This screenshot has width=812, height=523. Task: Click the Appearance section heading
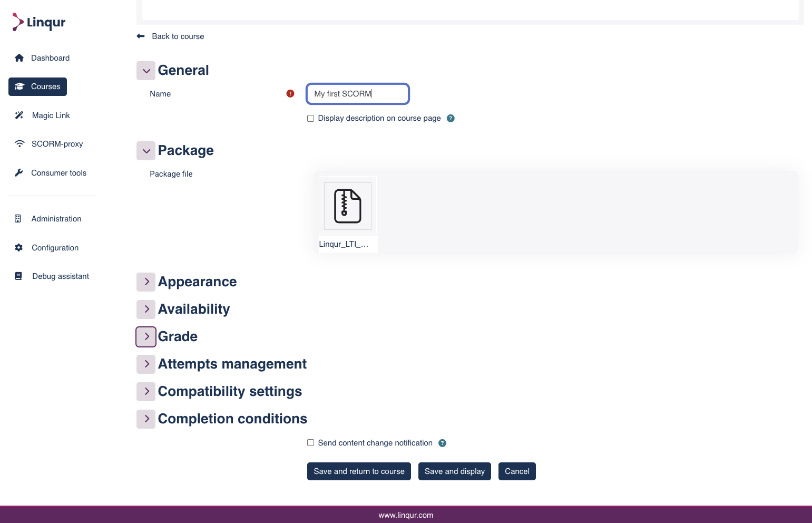tap(197, 282)
